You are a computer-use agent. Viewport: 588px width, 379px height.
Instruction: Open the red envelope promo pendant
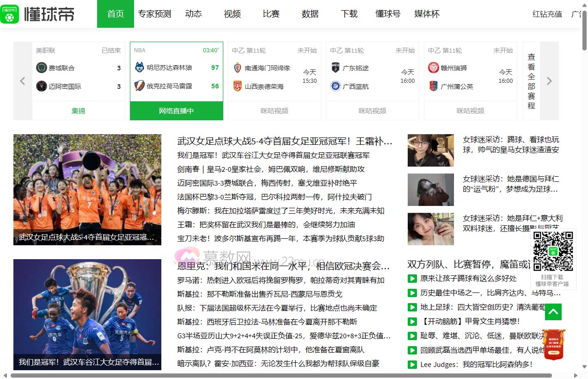(553, 344)
